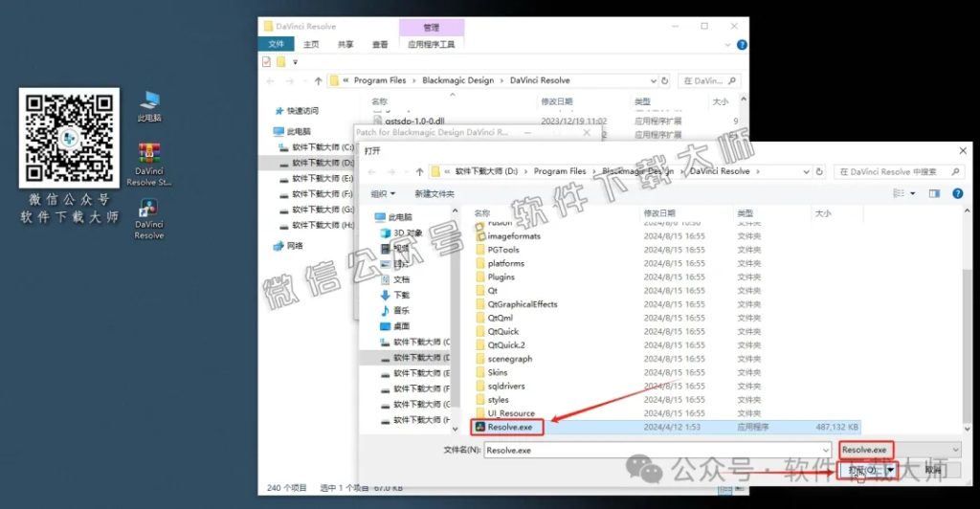
Task: Select 软件下载大师 (E:) in Explorer window sidebar
Action: tap(316, 179)
